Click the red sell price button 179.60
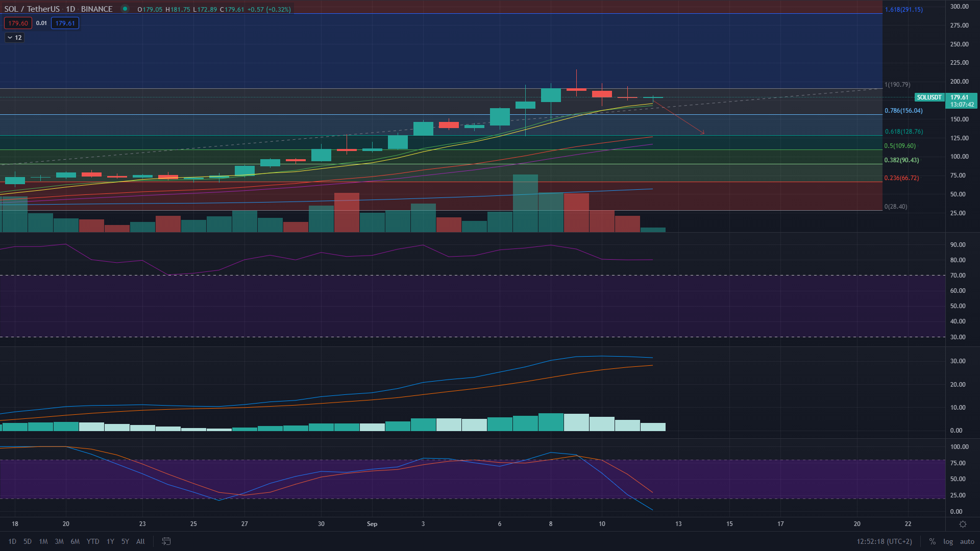The image size is (980, 551). pos(18,23)
